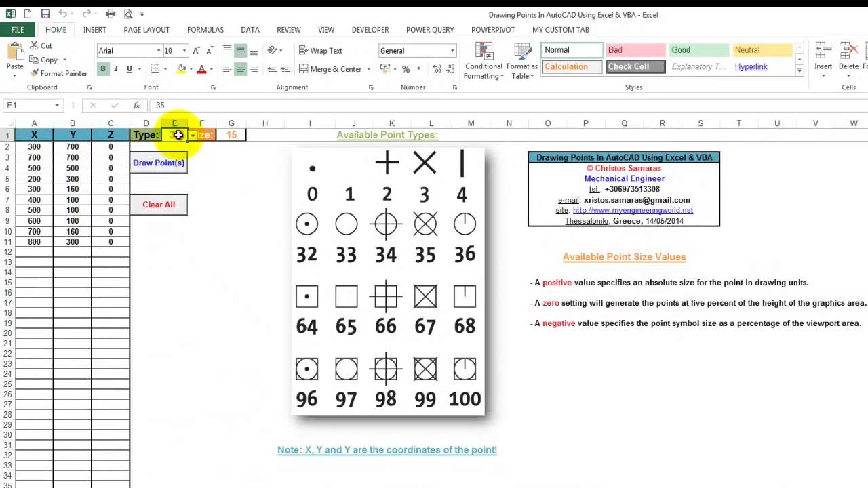Viewport: 868px width, 488px height.
Task: Switch to the DEVELOPER tab
Action: click(370, 30)
